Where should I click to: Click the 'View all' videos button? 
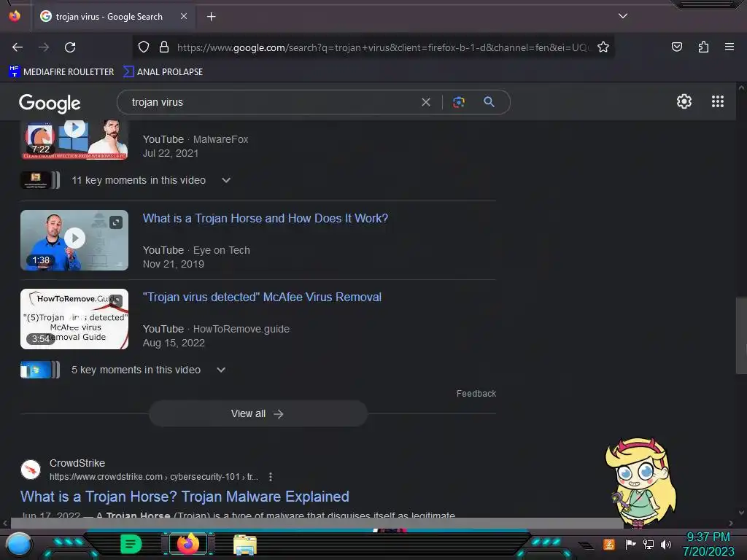258,413
